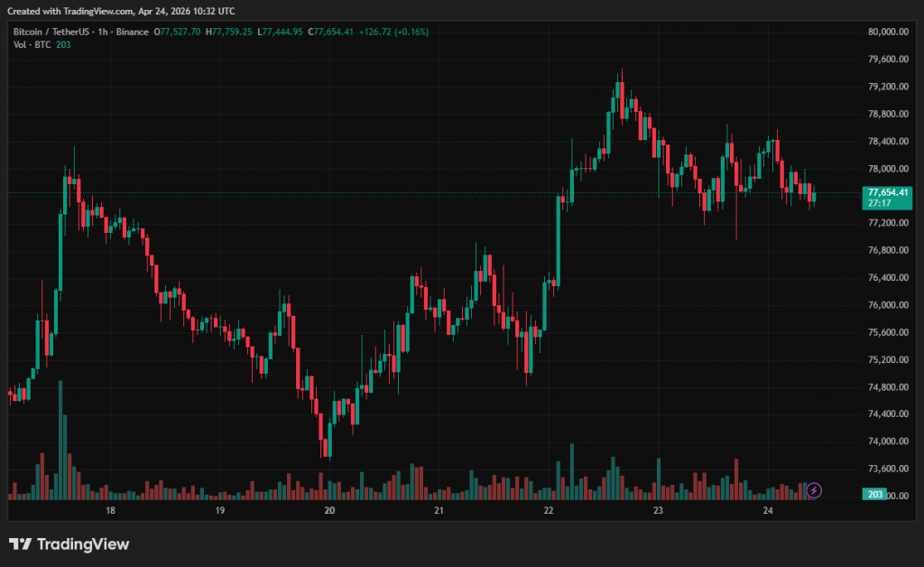
Task: Select date 22 on the time axis
Action: (549, 511)
